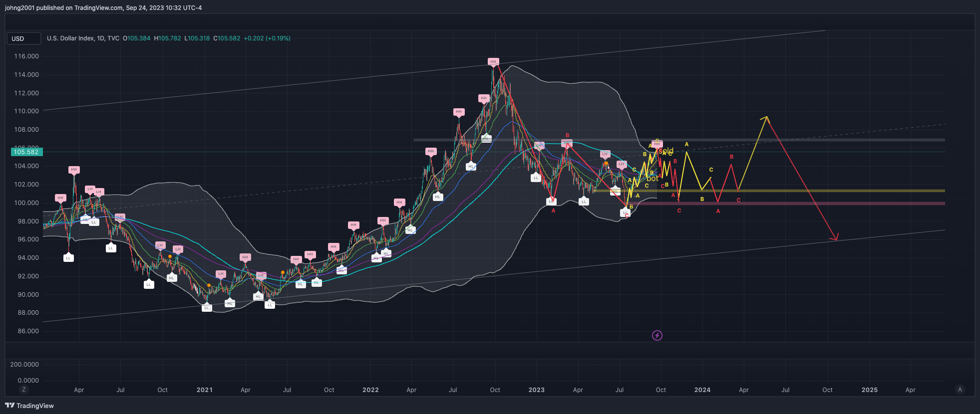
Task: Click the purple lightning bolt icon
Action: (x=657, y=336)
